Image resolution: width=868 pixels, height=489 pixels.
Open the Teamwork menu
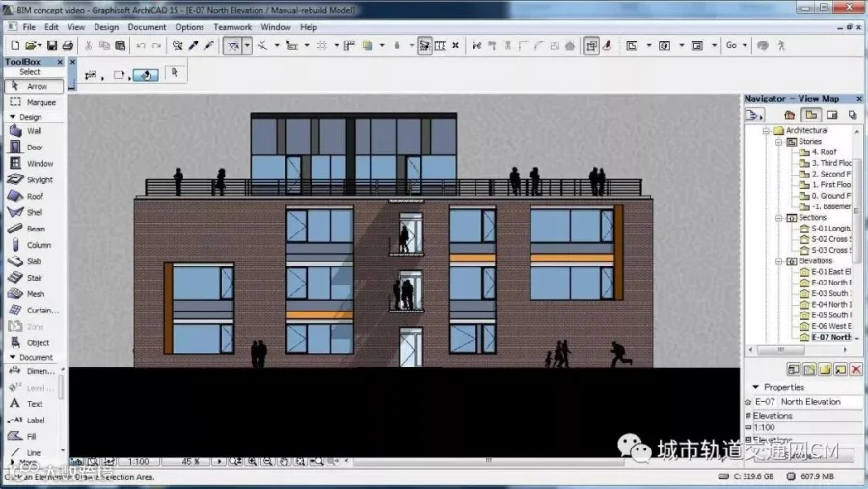coord(232,27)
